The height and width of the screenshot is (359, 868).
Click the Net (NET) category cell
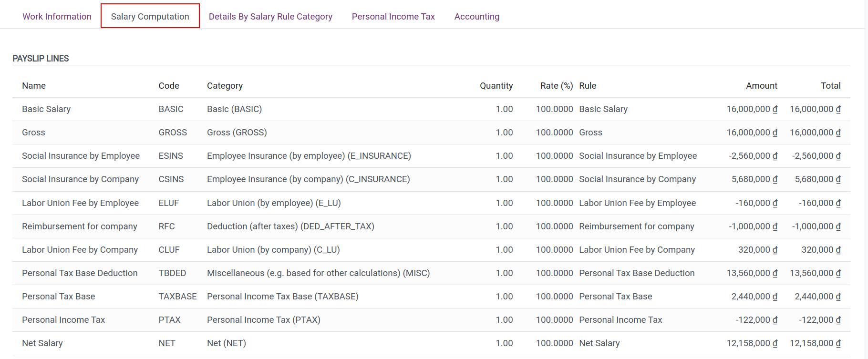227,343
